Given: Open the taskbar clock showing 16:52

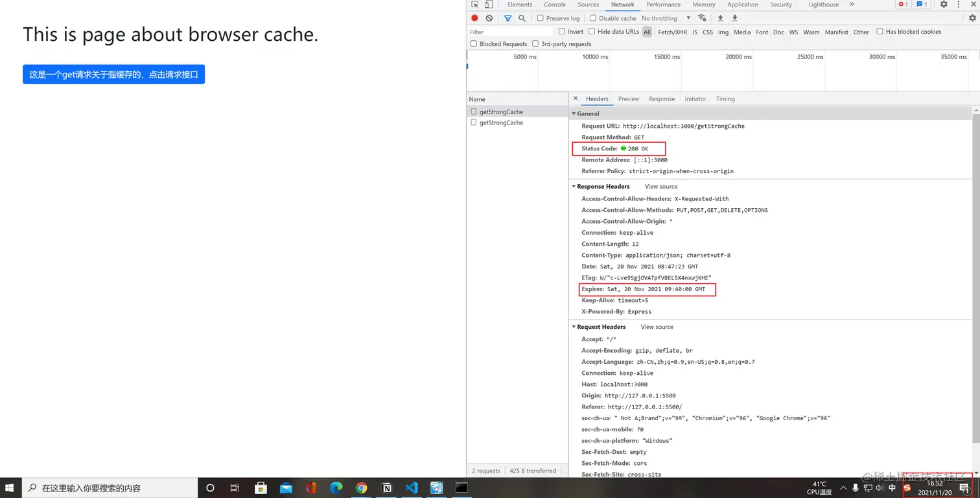Looking at the screenshot, I should pyautogui.click(x=935, y=488).
